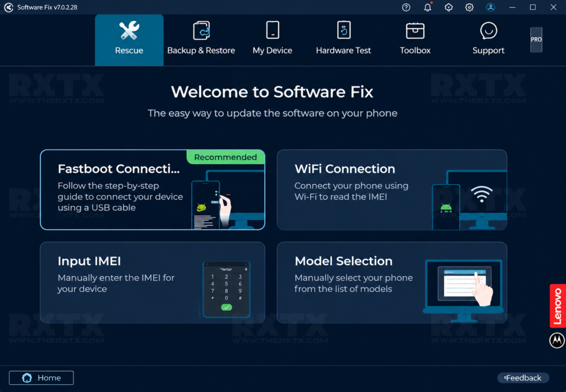Open the Help question mark icon
This screenshot has width=566, height=392.
pos(406,7)
